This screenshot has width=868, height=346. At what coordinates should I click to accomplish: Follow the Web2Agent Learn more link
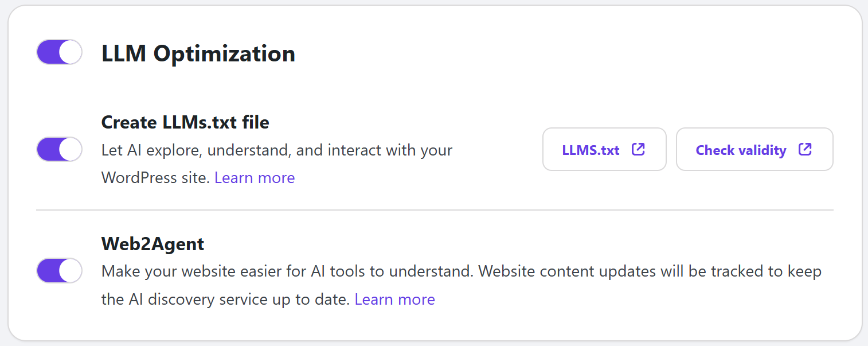(394, 299)
